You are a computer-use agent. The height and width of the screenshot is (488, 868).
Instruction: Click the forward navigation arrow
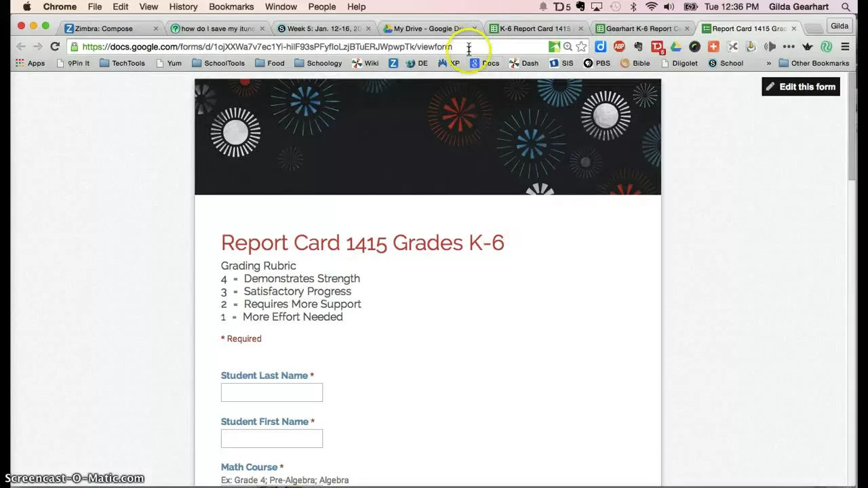pyautogui.click(x=37, y=47)
